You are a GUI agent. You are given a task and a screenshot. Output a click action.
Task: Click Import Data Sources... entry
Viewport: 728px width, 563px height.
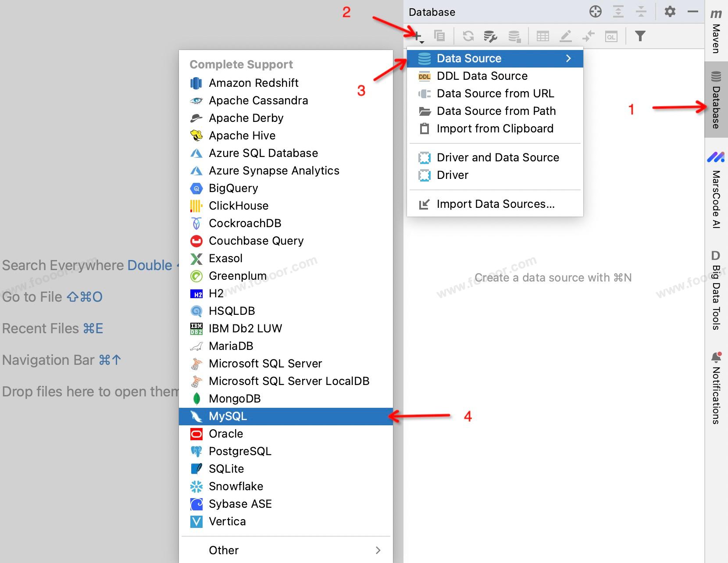[x=495, y=204]
